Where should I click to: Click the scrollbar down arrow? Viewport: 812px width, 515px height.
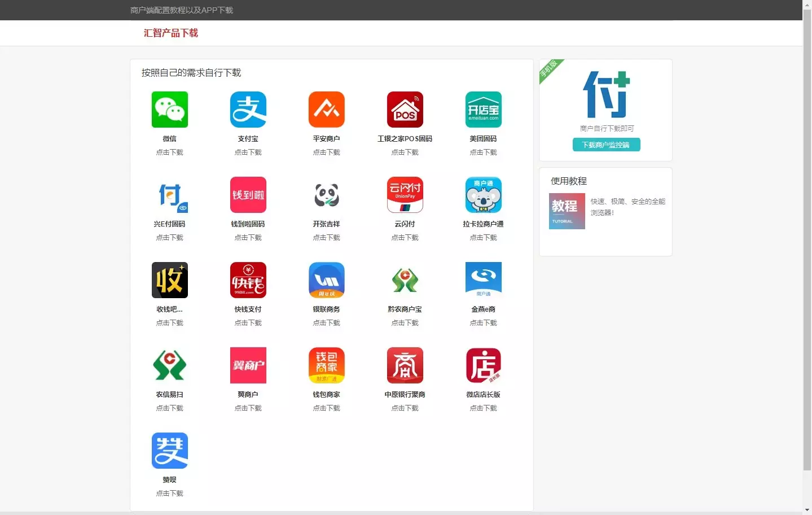(807, 510)
